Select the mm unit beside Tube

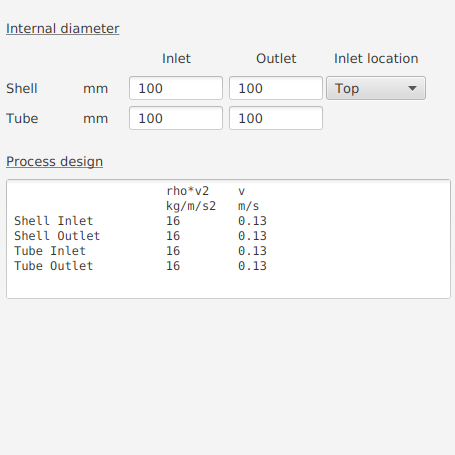tap(95, 119)
